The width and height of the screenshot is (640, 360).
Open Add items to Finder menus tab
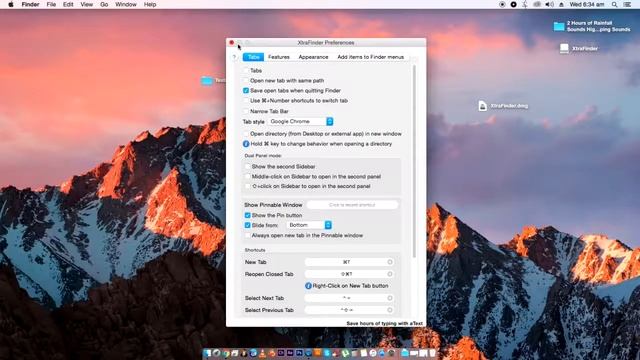(370, 57)
